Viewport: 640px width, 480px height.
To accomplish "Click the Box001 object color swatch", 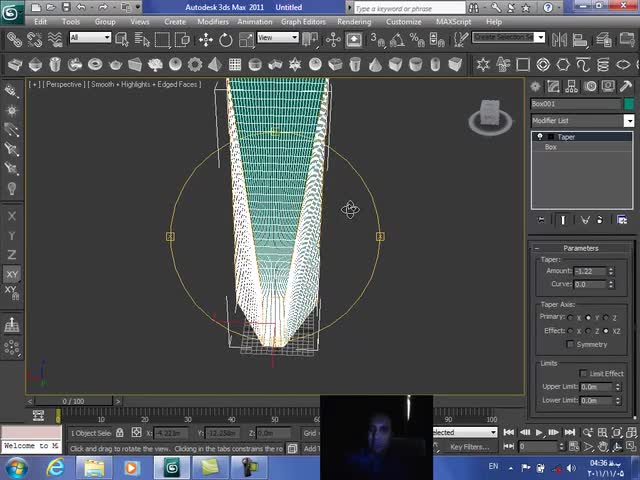I will [629, 104].
